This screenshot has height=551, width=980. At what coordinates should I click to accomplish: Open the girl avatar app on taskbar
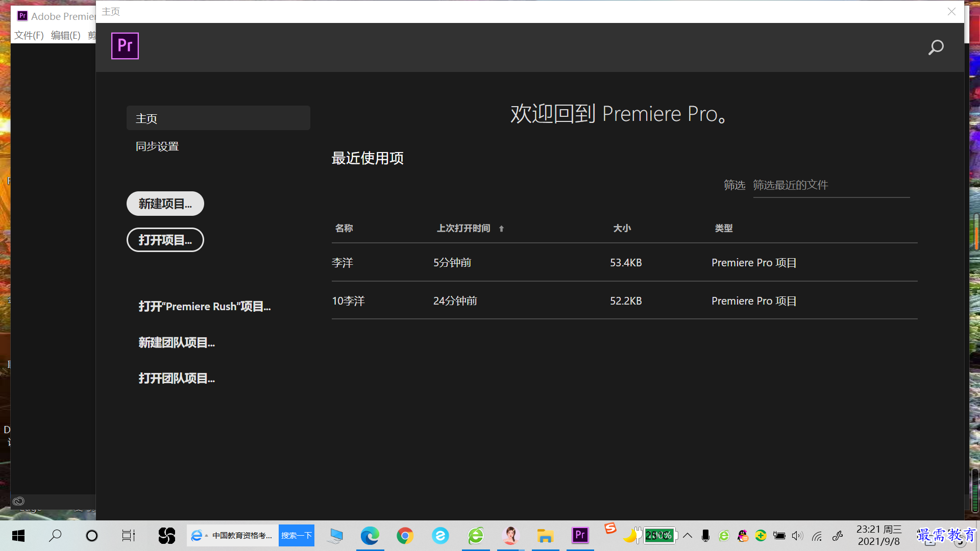510,536
